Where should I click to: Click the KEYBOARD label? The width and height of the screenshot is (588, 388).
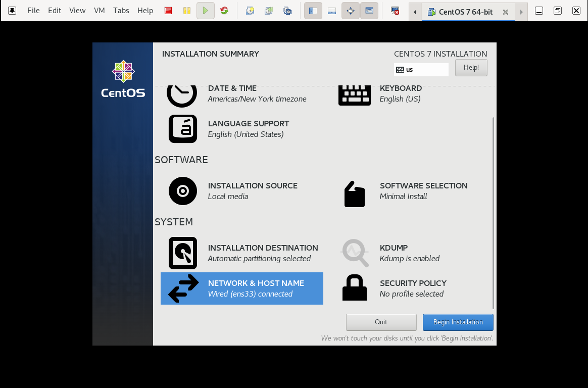[x=401, y=88]
